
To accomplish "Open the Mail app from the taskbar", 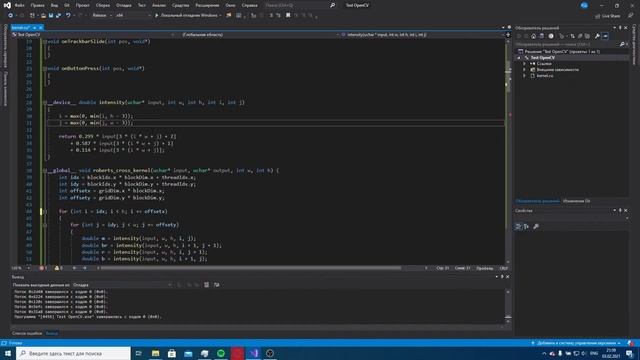I will 188,353.
